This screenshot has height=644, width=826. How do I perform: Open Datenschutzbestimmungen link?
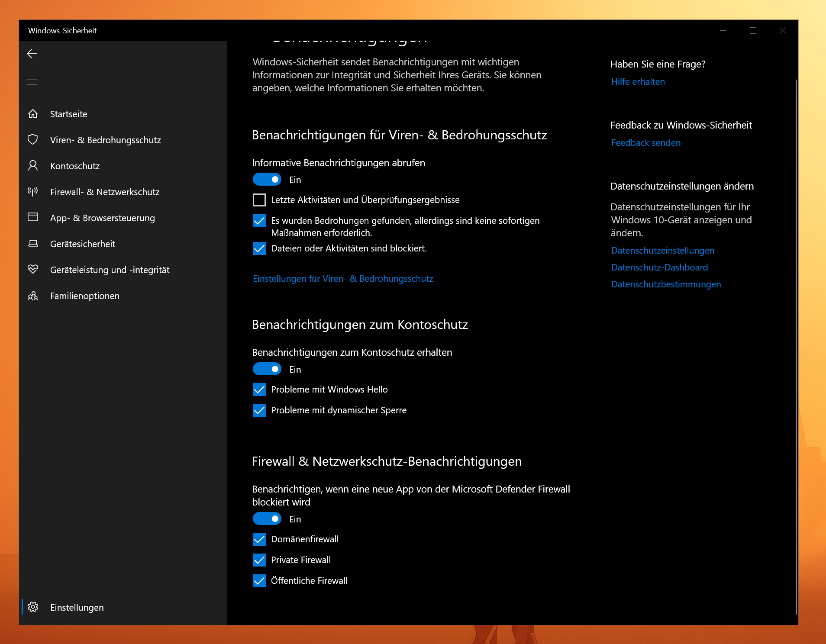tap(666, 284)
